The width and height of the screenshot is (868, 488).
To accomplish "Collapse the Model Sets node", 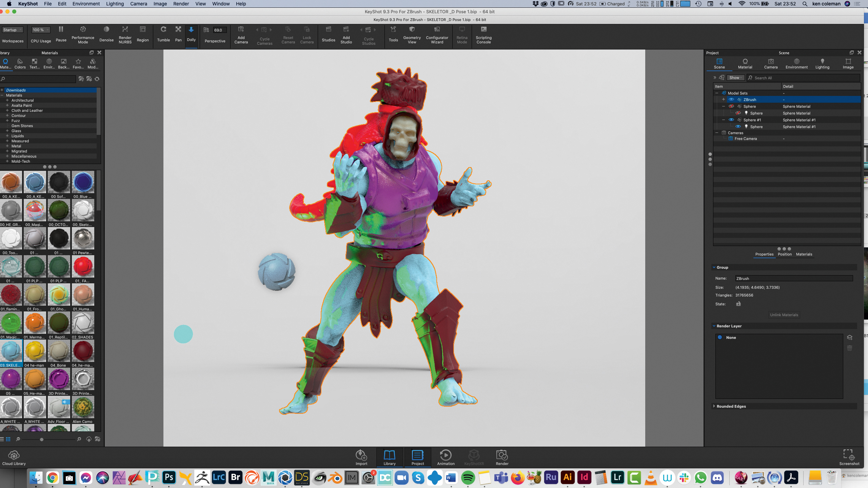I will 717,93.
